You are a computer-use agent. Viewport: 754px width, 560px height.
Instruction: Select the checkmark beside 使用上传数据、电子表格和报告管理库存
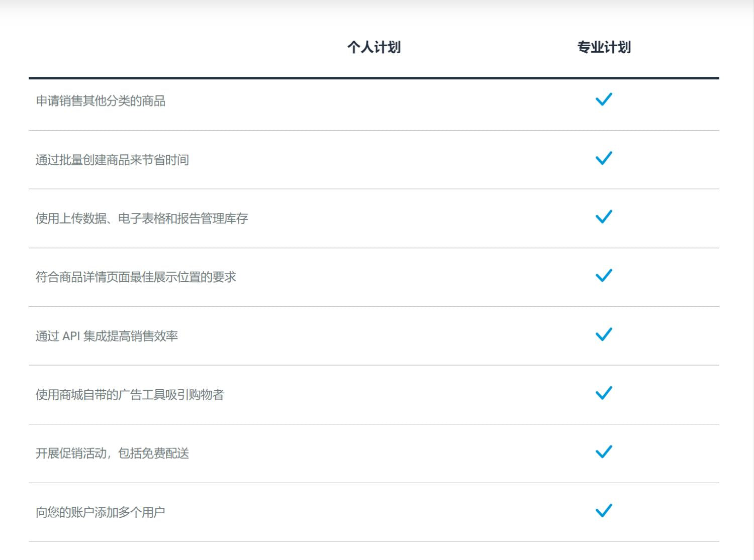(604, 216)
